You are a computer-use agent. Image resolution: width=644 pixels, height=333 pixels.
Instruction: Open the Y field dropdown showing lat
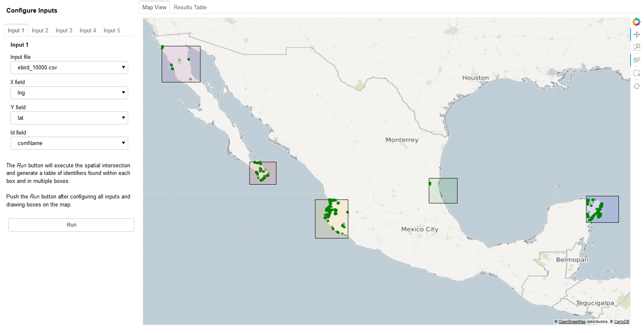[69, 118]
